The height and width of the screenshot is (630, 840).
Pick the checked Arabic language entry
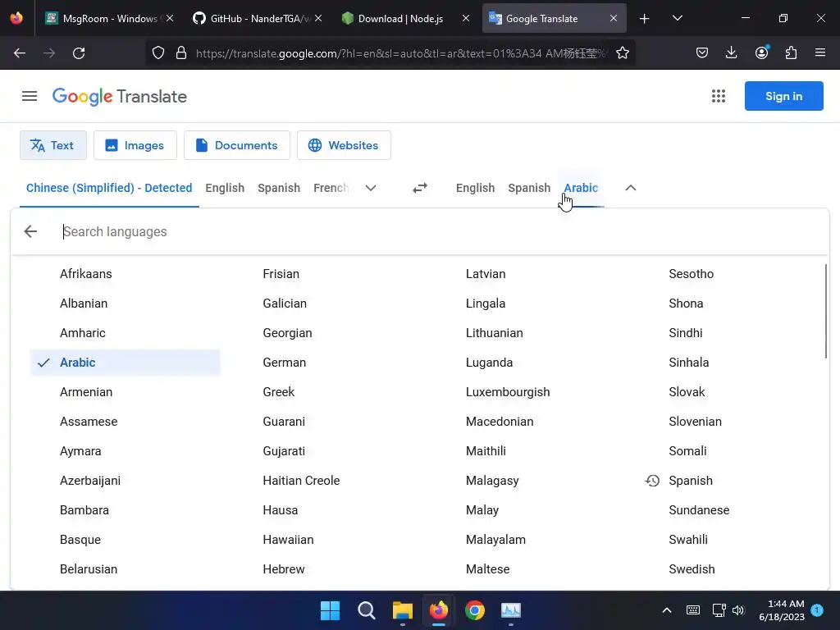pyautogui.click(x=126, y=363)
